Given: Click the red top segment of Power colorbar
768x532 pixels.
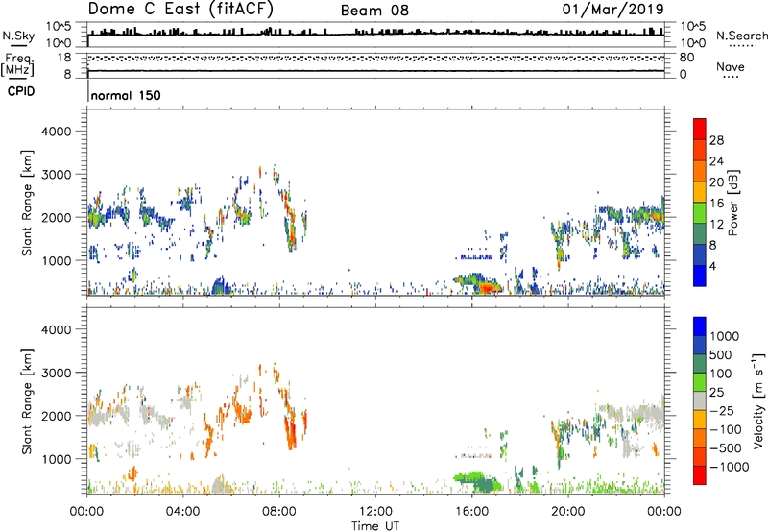Looking at the screenshot, I should (700, 130).
